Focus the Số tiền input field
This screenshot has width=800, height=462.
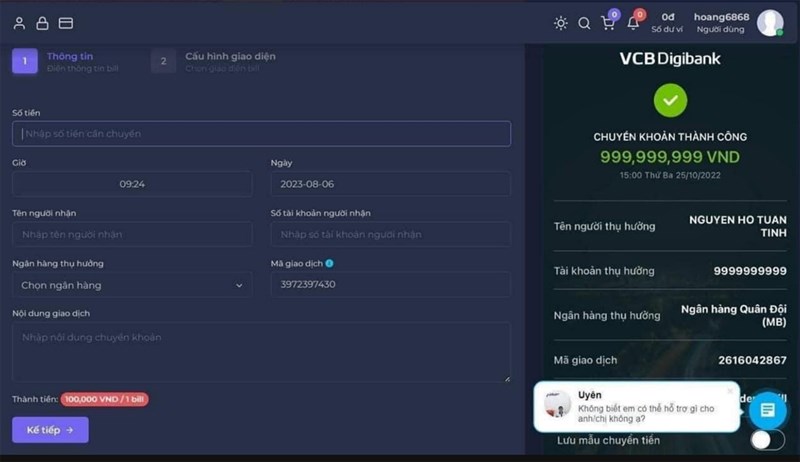[261, 134]
